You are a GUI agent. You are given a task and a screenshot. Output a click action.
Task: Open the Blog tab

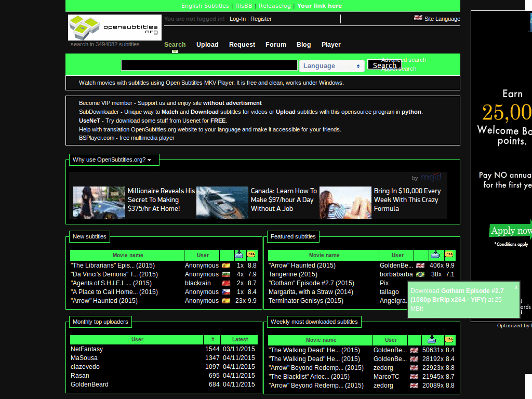tap(303, 45)
